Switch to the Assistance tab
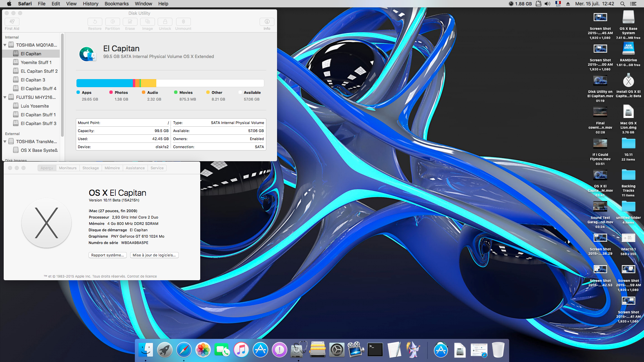644x362 pixels. 135,168
